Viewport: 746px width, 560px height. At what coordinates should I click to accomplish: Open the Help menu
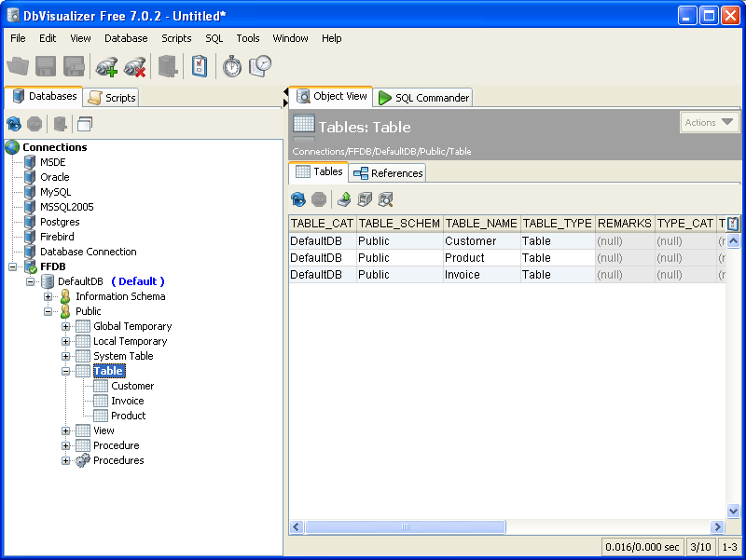coord(332,38)
